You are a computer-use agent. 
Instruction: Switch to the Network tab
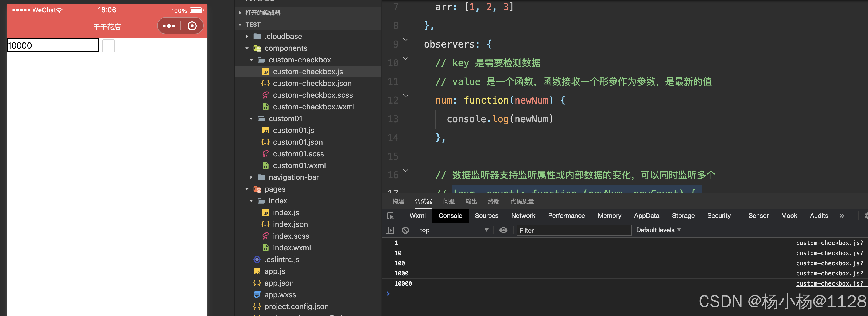tap(523, 216)
